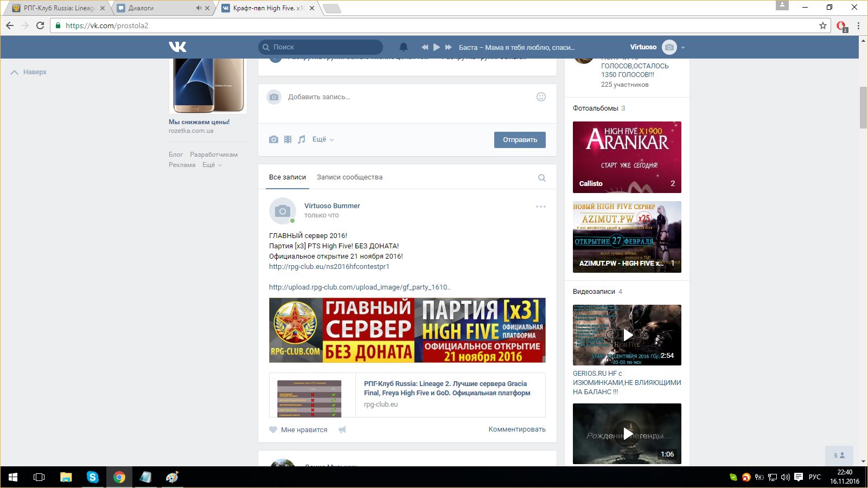Viewport: 868px width, 488px height.
Task: Play the current track in header
Action: click(437, 47)
